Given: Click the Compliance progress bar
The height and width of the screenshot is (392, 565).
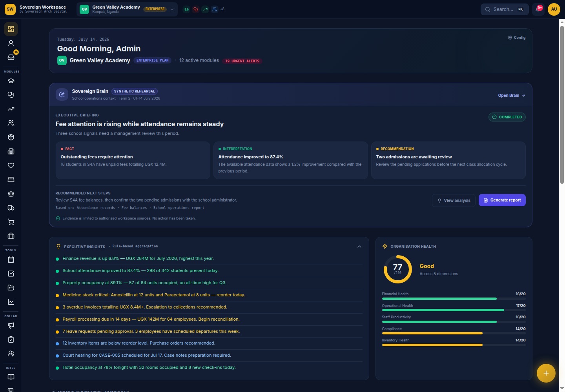Looking at the screenshot, I should pos(454,333).
